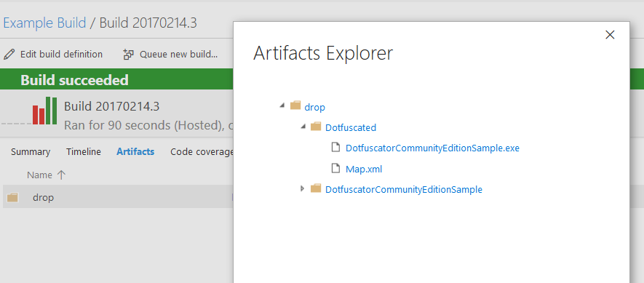The width and height of the screenshot is (644, 283).
Task: Click the Build 20170214.3 title text
Action: (112, 106)
